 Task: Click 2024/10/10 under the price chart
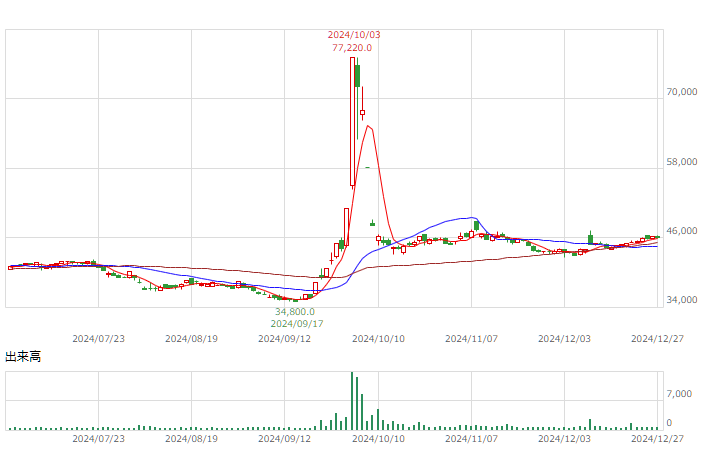tap(379, 339)
